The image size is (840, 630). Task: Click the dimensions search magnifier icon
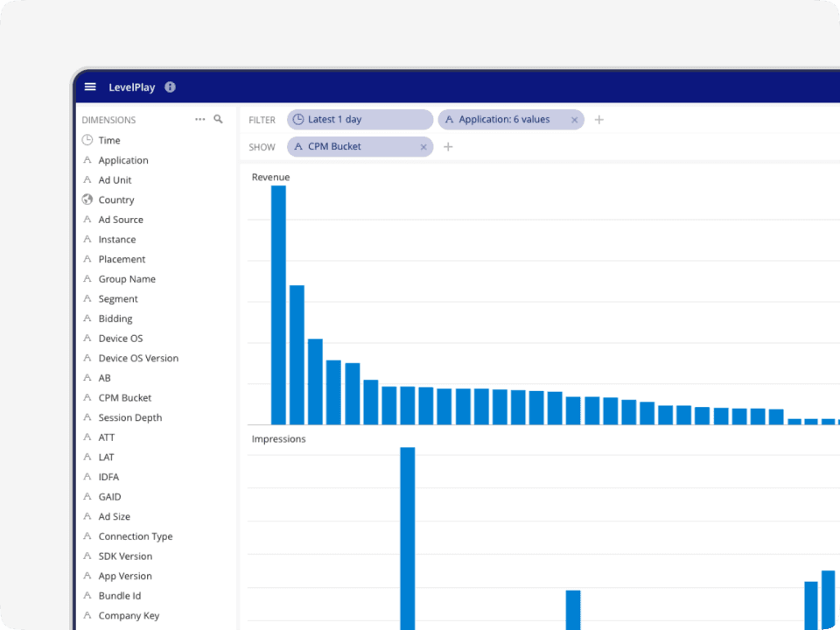coord(218,119)
